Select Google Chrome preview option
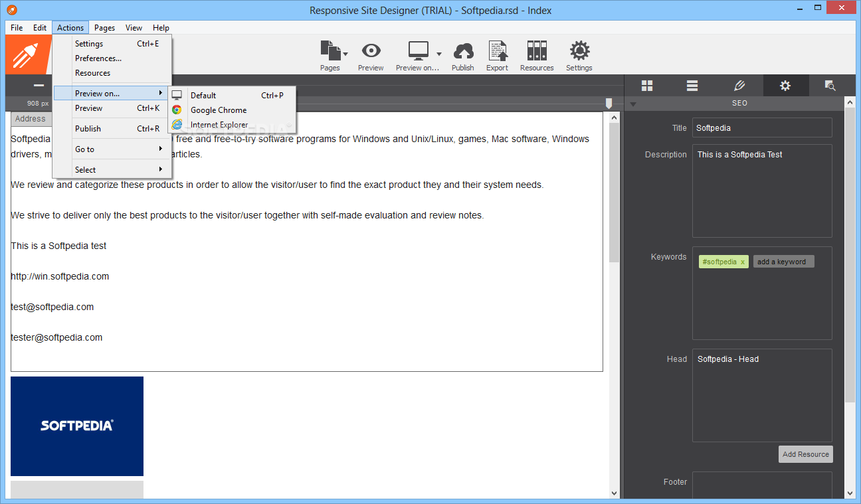The height and width of the screenshot is (504, 861). 232,110
